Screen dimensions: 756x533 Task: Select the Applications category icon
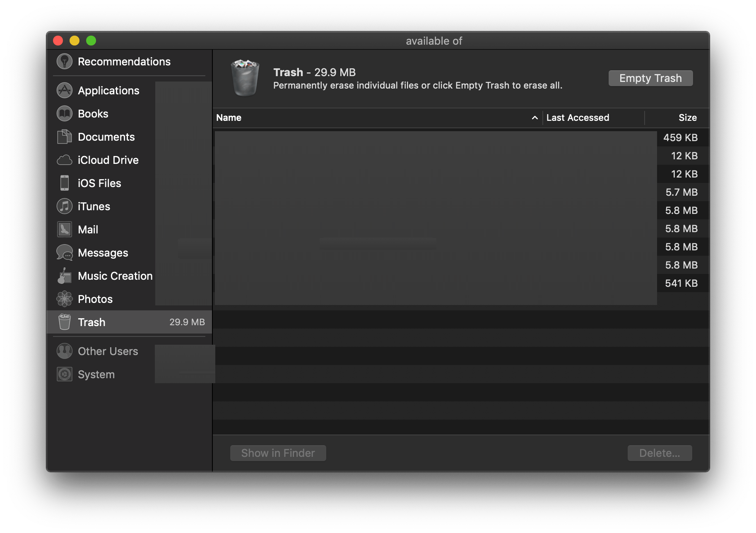65,90
